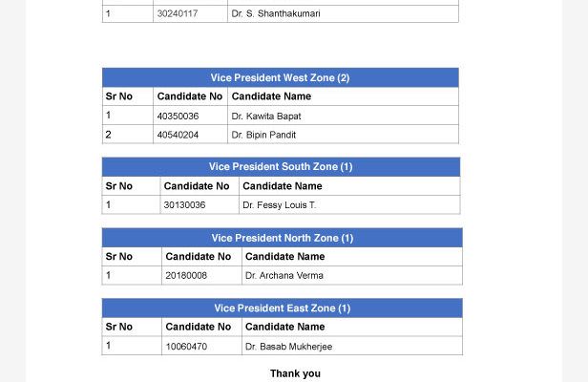
Task: Select candidate name Dr. Bipin Pandit
Action: click(x=263, y=135)
